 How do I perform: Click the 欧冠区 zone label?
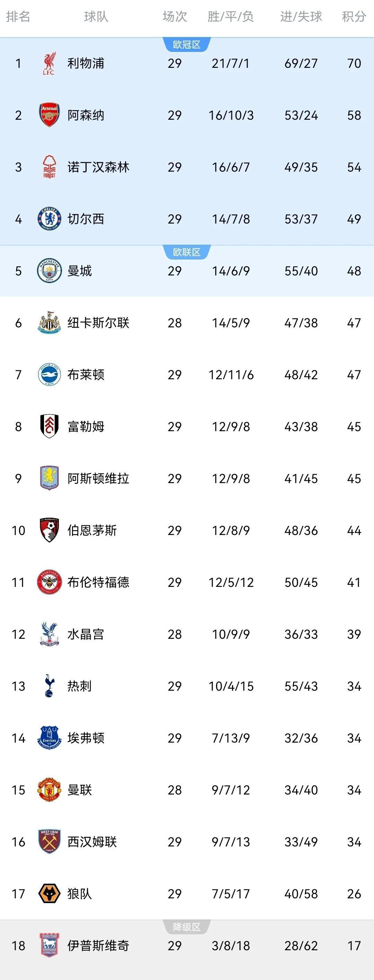point(187,45)
